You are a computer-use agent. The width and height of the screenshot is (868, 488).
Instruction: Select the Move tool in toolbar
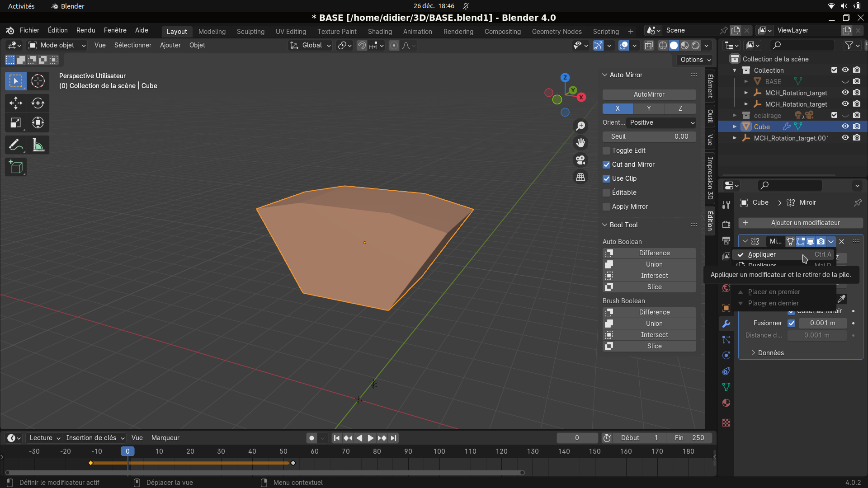coord(15,103)
